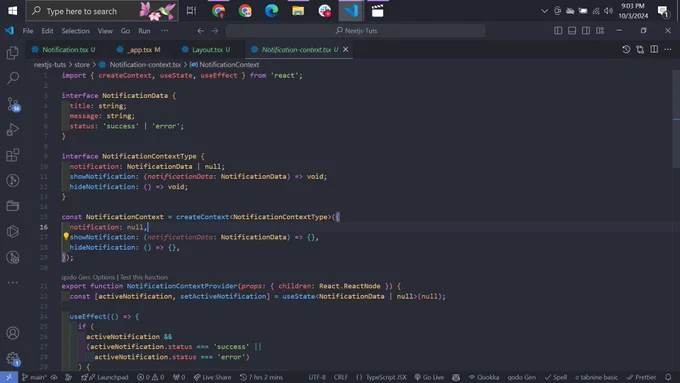
Task: Run Prettier from status bar
Action: [x=641, y=377]
